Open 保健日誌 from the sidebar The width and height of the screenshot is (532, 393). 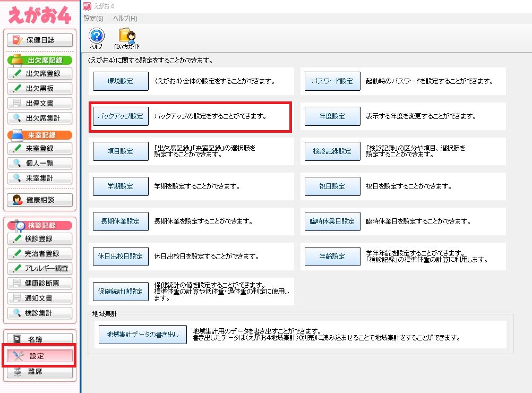(40, 40)
